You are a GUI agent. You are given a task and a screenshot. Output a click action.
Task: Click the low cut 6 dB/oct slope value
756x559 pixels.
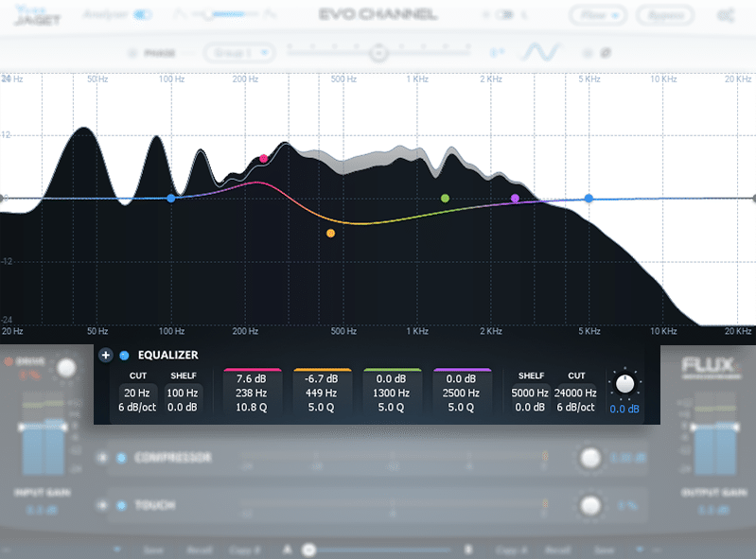point(137,408)
